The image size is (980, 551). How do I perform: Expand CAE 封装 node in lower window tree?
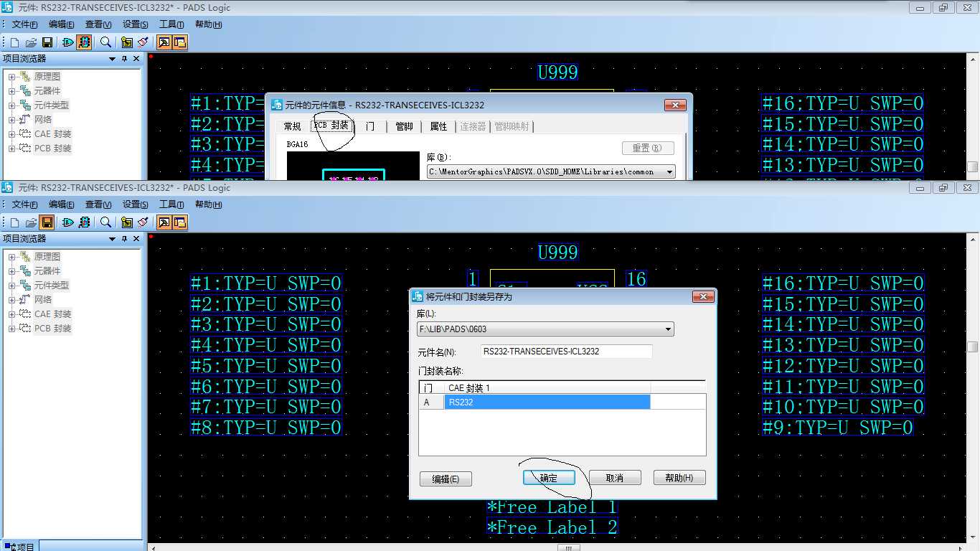coord(11,314)
